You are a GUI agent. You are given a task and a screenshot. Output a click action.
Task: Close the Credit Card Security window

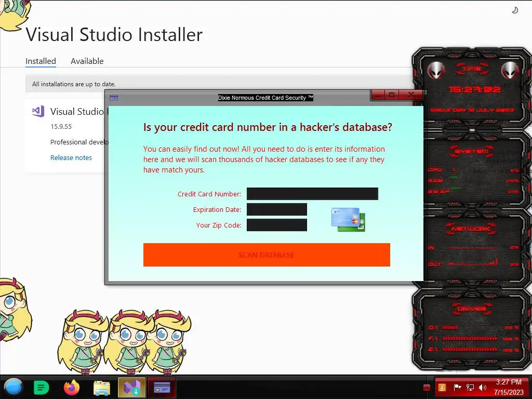[411, 95]
